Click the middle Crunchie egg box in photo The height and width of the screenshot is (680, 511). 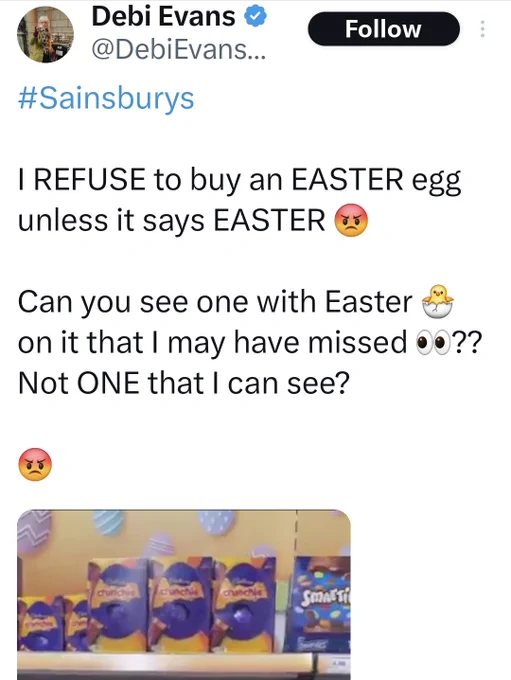point(179,605)
